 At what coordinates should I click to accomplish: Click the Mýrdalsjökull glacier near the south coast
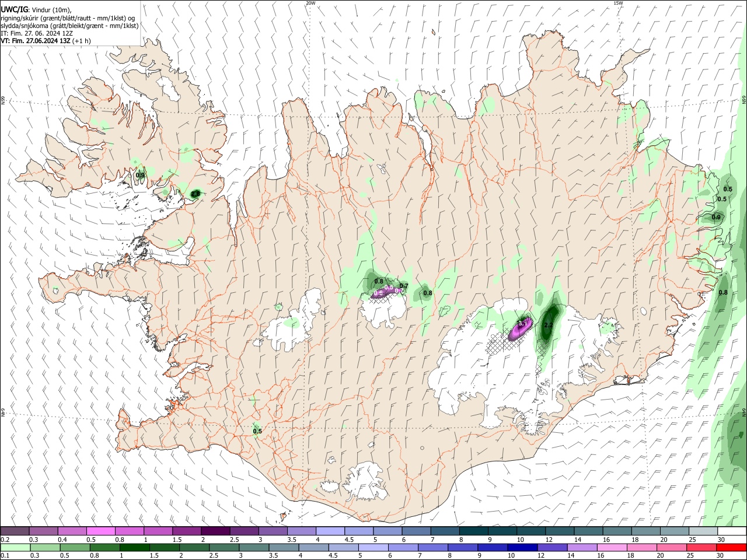coord(366,482)
